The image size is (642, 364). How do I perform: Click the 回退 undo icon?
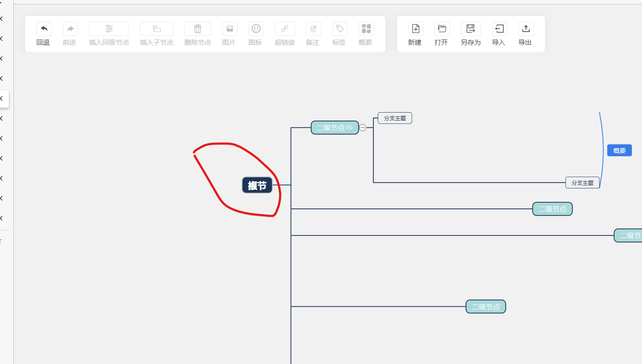[43, 28]
